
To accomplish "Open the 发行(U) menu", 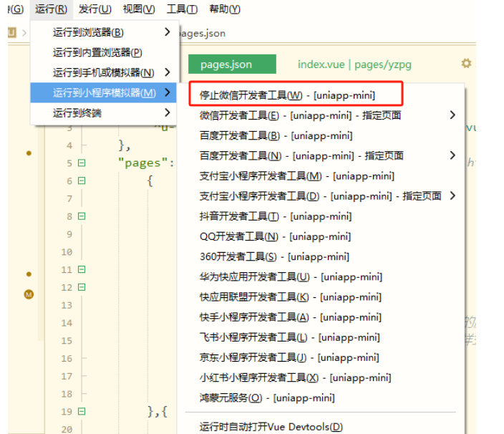I will [x=94, y=9].
